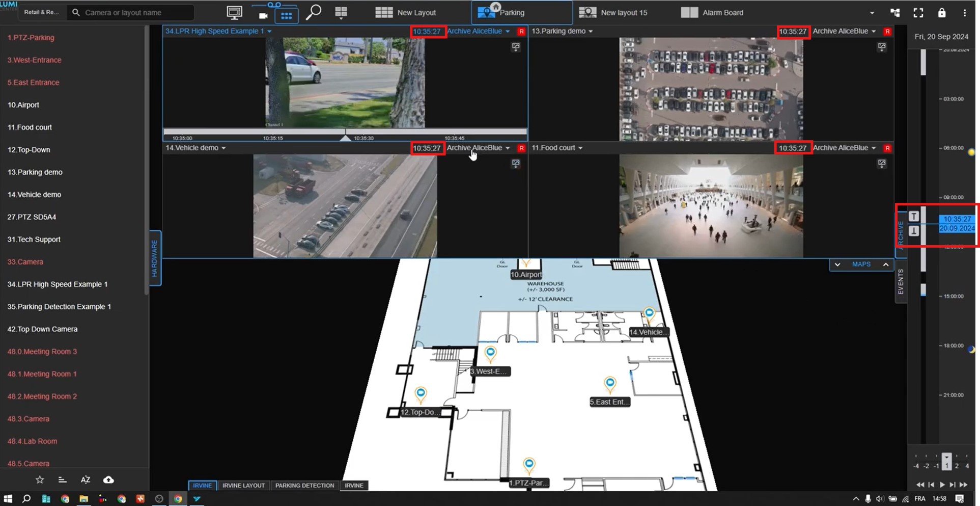This screenshot has height=506, width=980.
Task: Toggle the multi-camera grid mode button
Action: 287,15
